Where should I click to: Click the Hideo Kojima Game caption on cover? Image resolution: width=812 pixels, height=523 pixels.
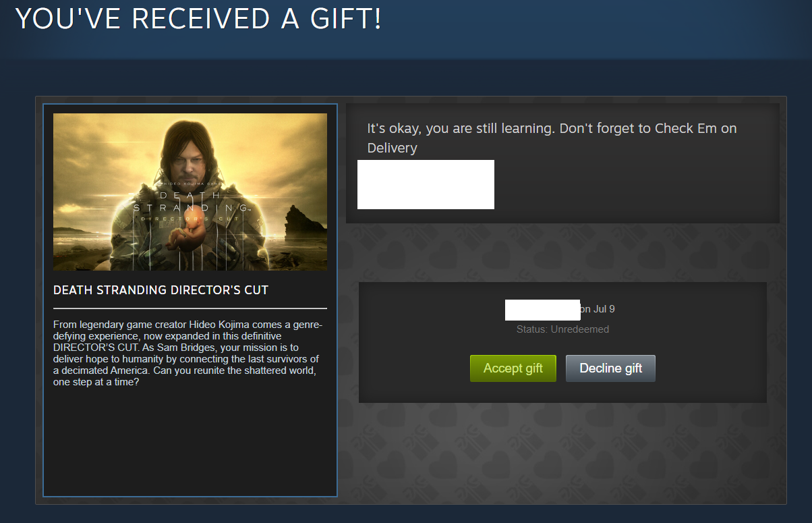click(x=190, y=184)
